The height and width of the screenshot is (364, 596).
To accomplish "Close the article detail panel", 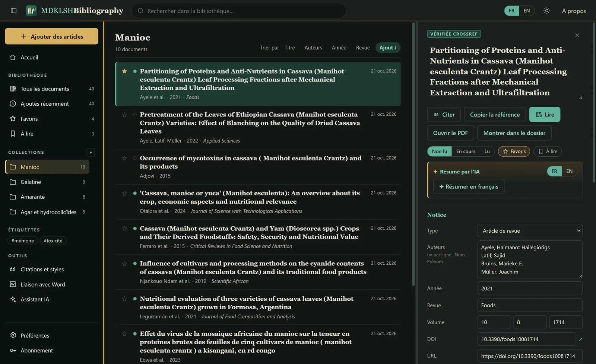I will click(577, 35).
